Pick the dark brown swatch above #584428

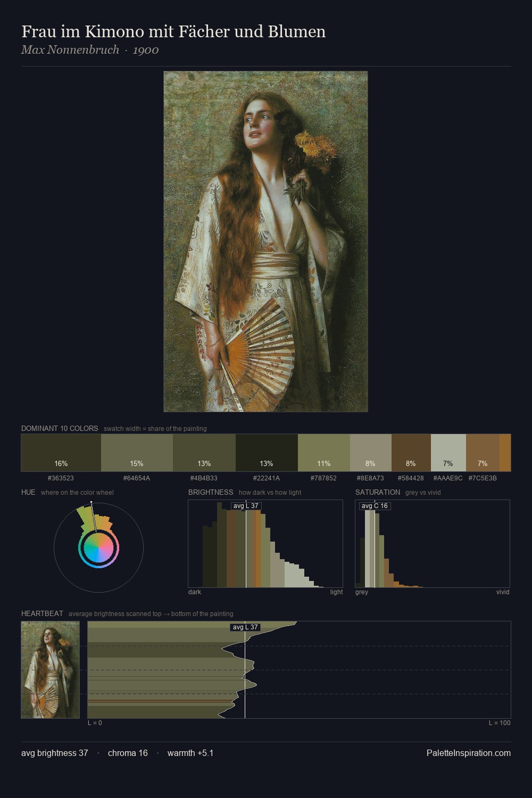coord(411,453)
